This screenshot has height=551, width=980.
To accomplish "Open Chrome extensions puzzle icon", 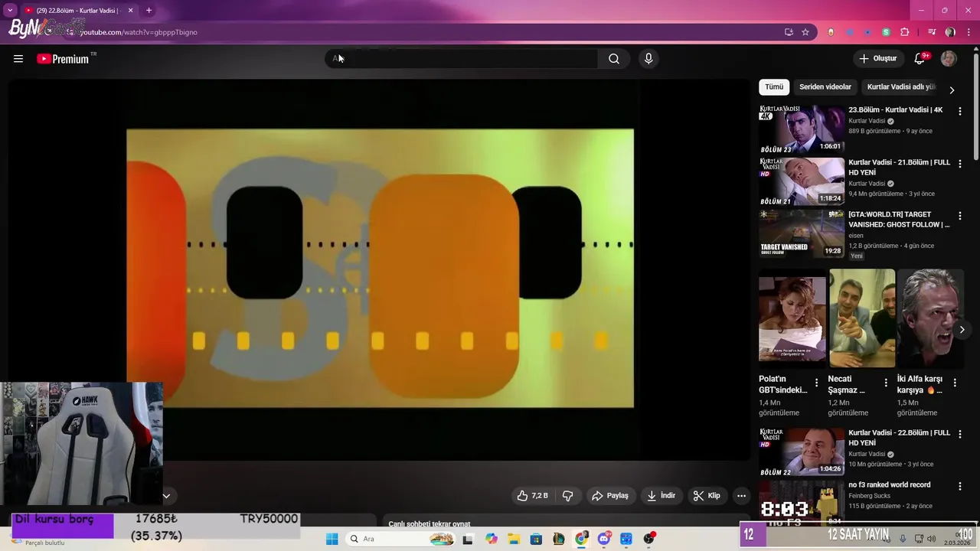I will pyautogui.click(x=904, y=32).
